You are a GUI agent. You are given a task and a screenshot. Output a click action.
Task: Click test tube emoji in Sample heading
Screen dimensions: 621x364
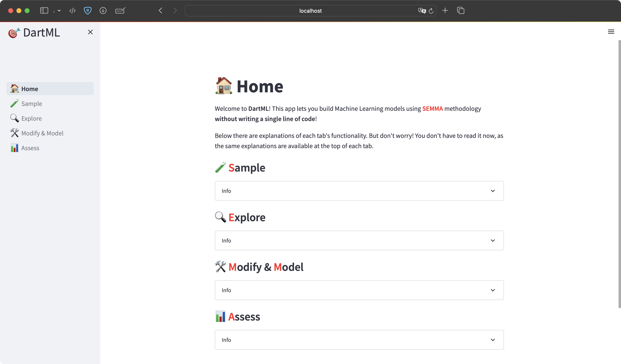pyautogui.click(x=220, y=167)
